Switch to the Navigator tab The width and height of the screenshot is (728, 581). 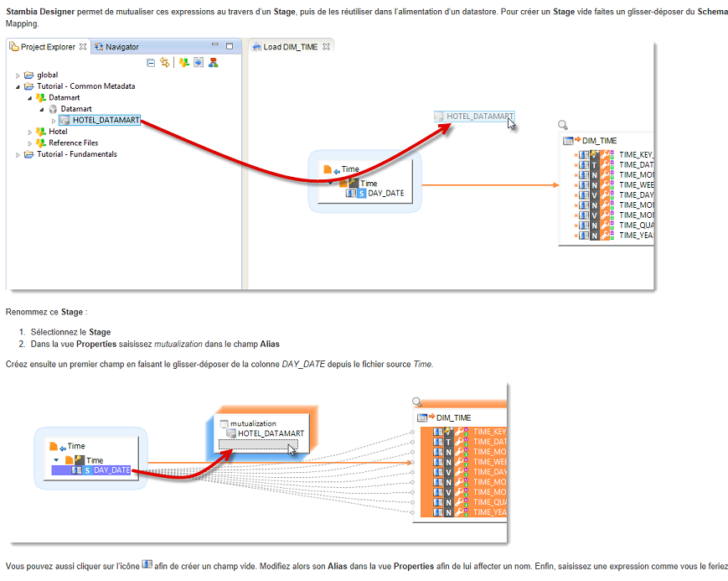[117, 47]
